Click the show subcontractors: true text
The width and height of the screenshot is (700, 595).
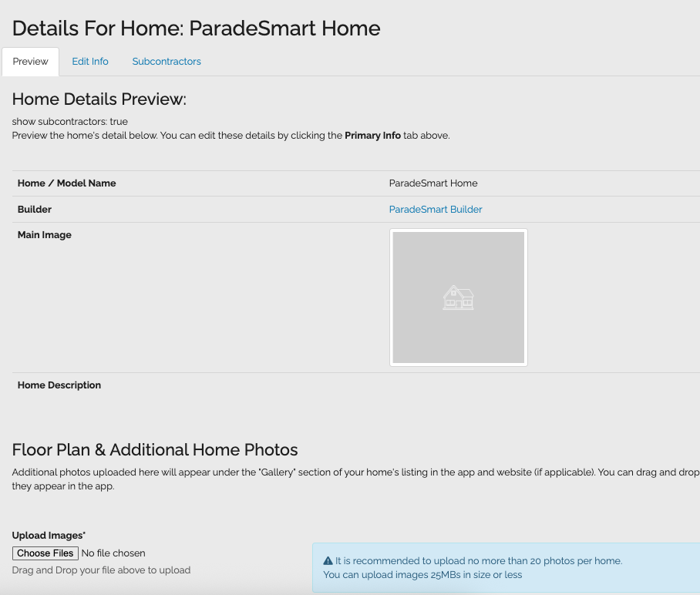(69, 121)
